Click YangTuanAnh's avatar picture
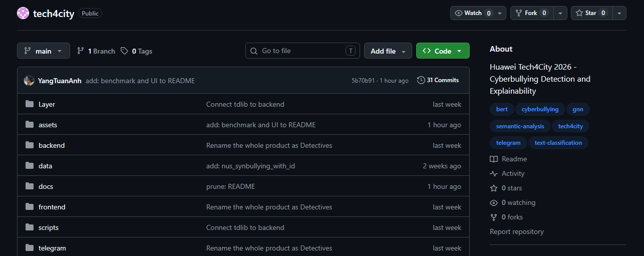This screenshot has width=644, height=256. (29, 81)
